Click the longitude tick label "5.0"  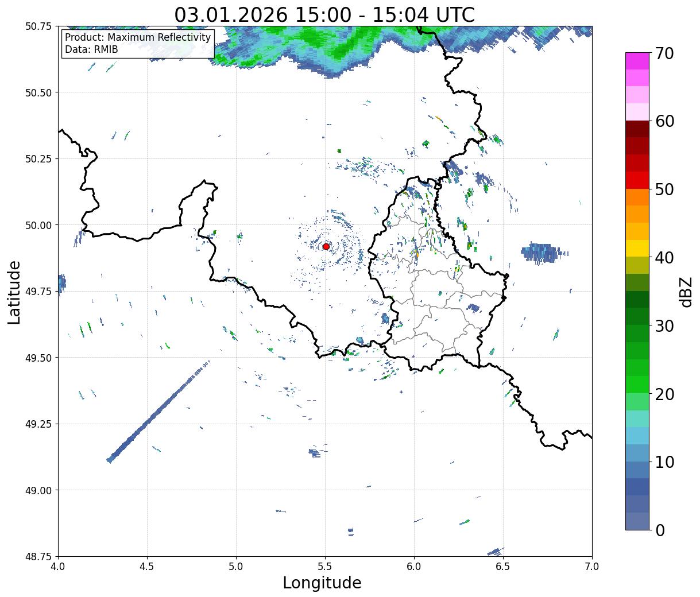[x=236, y=567]
